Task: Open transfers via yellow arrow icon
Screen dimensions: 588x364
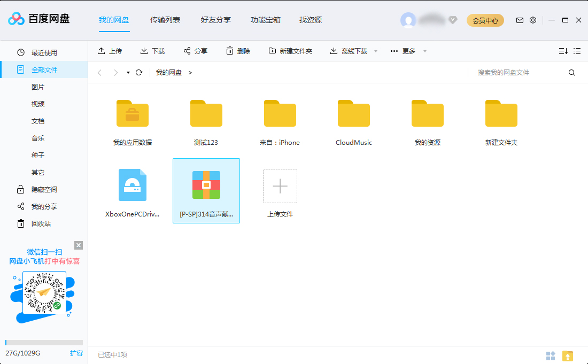Action: (568, 354)
